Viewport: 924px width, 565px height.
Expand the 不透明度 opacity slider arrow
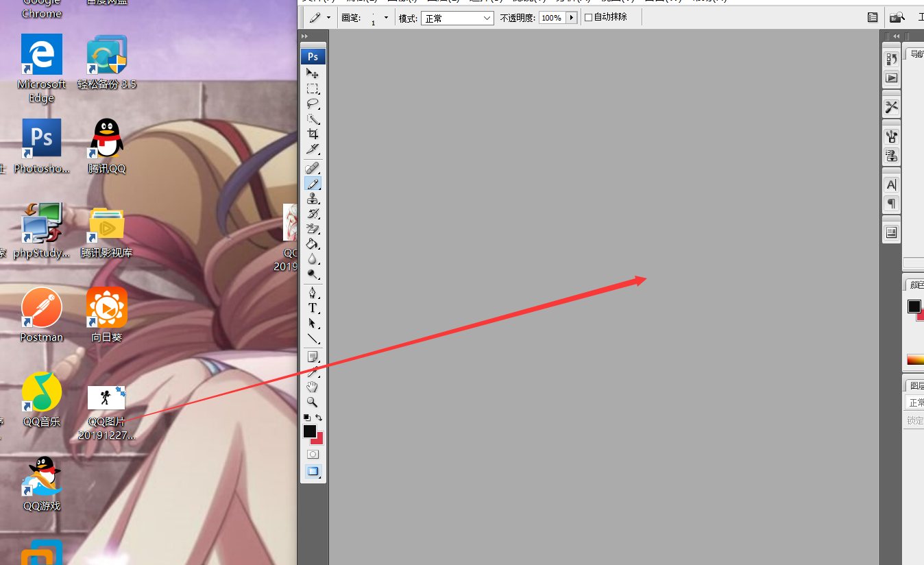coord(572,18)
